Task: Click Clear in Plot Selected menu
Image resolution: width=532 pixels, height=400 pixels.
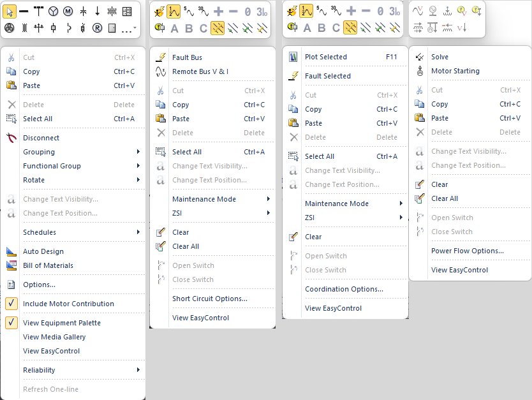Action: click(x=345, y=237)
